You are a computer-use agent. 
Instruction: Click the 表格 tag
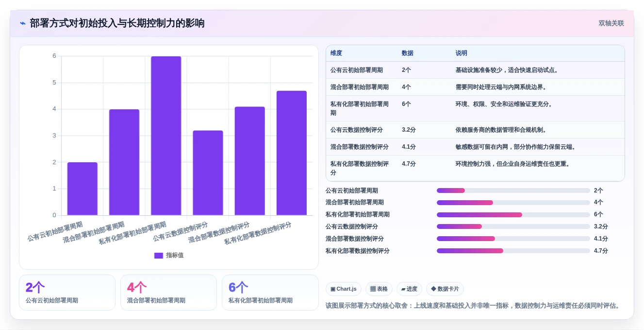click(x=379, y=289)
